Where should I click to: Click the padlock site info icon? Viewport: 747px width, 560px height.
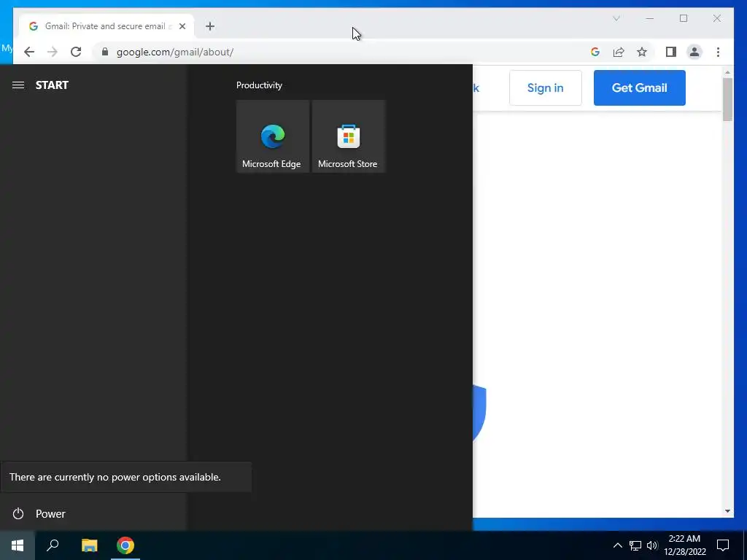click(105, 52)
